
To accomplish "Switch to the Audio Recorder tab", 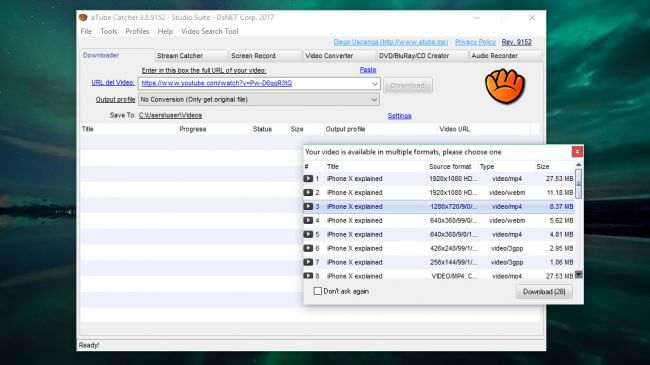I will click(505, 56).
